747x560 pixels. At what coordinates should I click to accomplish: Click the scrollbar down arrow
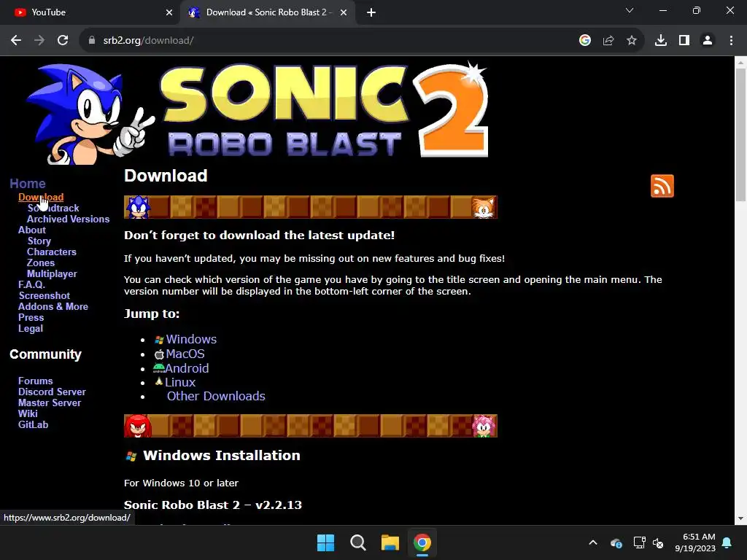741,518
